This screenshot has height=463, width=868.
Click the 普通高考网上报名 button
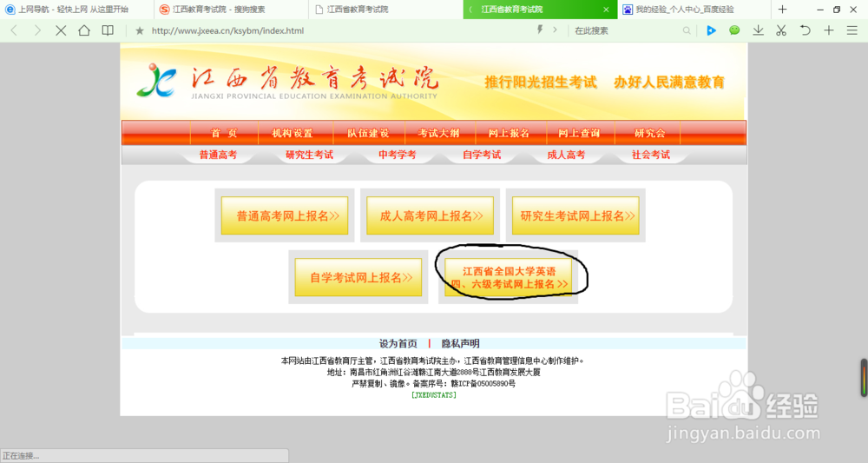285,215
